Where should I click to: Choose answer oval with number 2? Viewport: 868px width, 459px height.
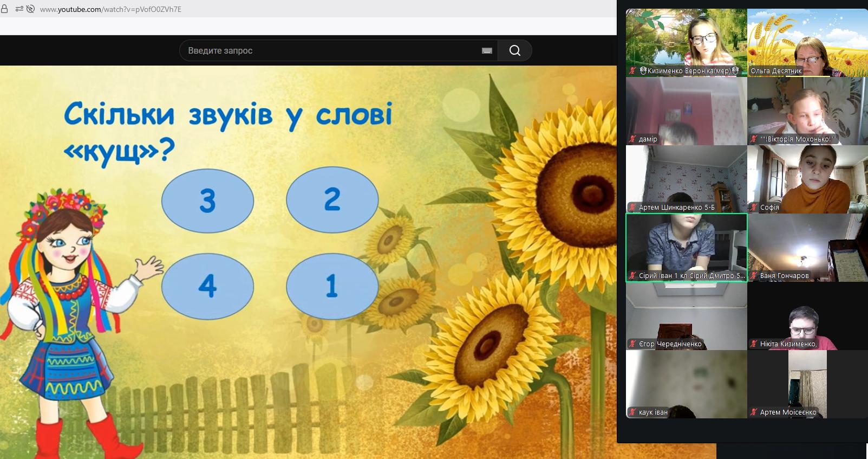pyautogui.click(x=332, y=199)
